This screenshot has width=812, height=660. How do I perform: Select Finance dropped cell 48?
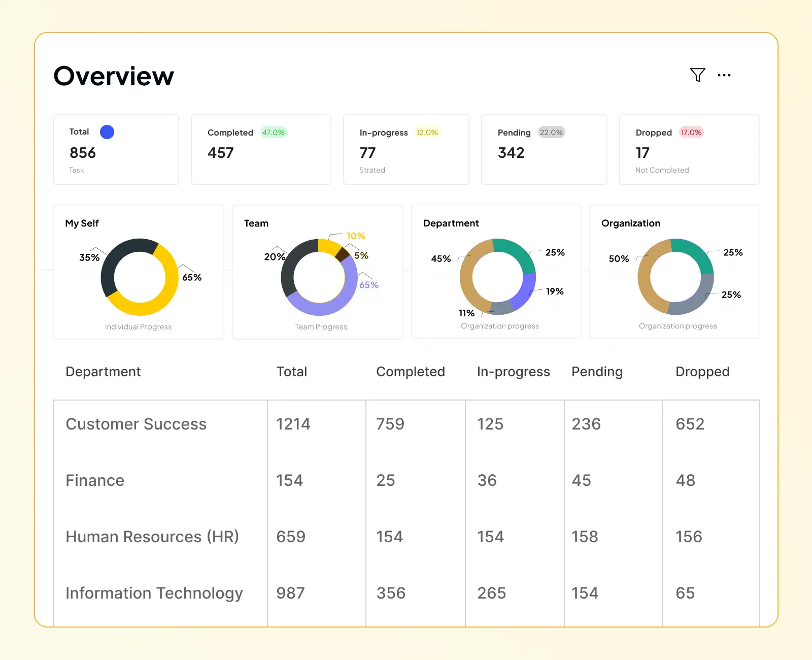686,480
